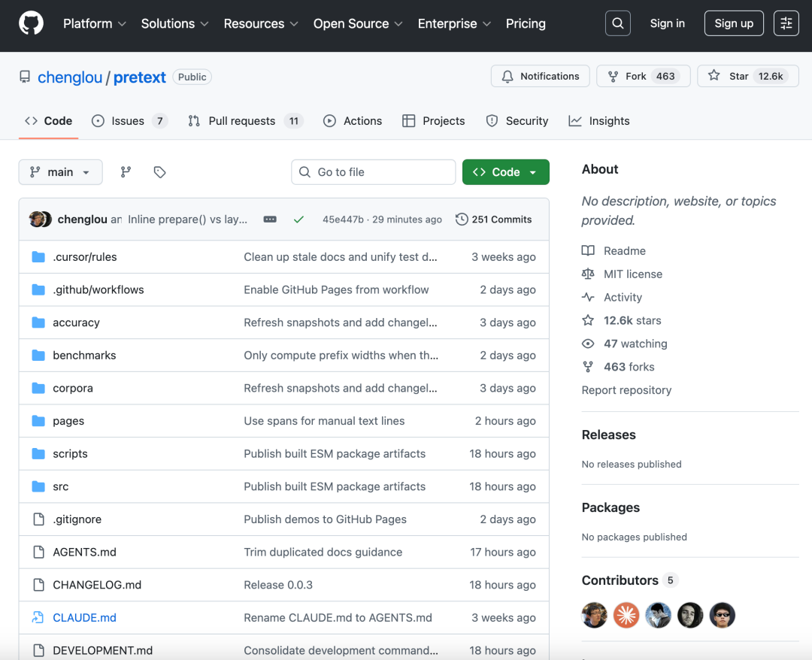Click the first contributor avatar
This screenshot has width=812, height=660.
594,615
